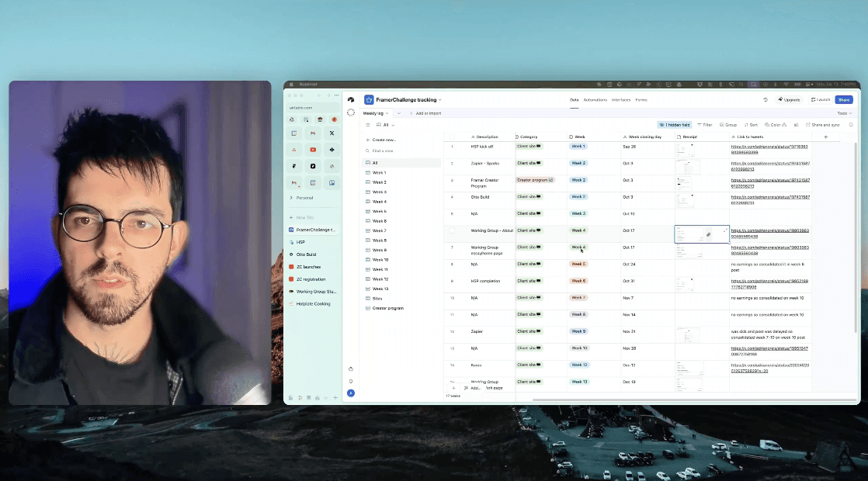Click the Launch button
Image resolution: width=868 pixels, height=481 pixels.
(x=821, y=100)
